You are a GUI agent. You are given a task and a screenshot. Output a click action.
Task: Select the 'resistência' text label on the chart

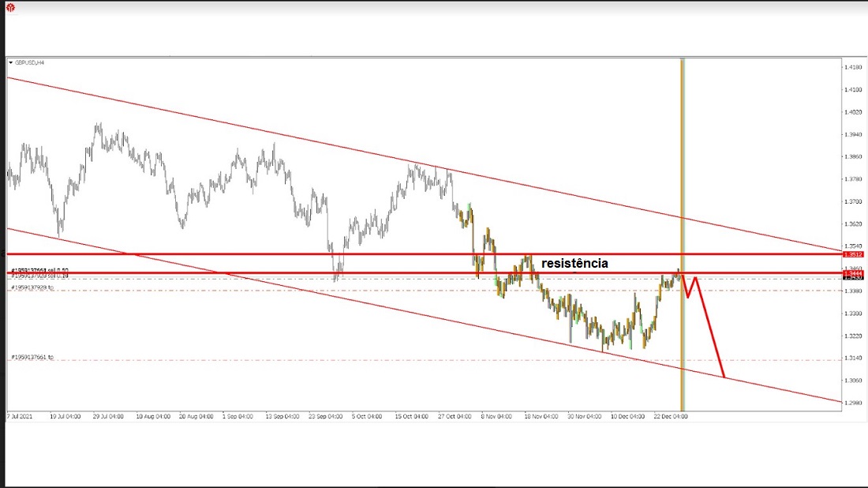point(574,263)
